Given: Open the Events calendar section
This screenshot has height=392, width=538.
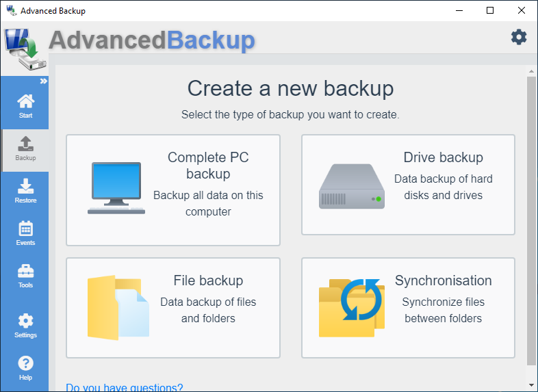Looking at the screenshot, I should 25,233.
